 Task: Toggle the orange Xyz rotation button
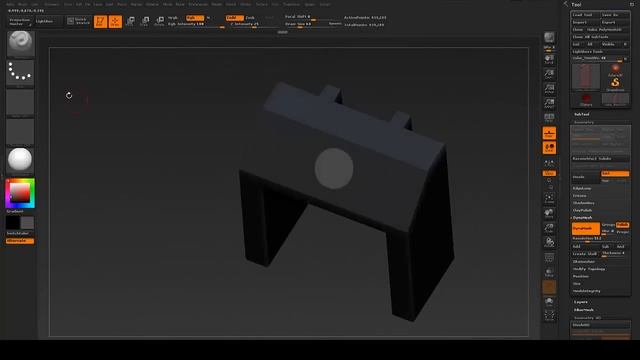point(549,173)
